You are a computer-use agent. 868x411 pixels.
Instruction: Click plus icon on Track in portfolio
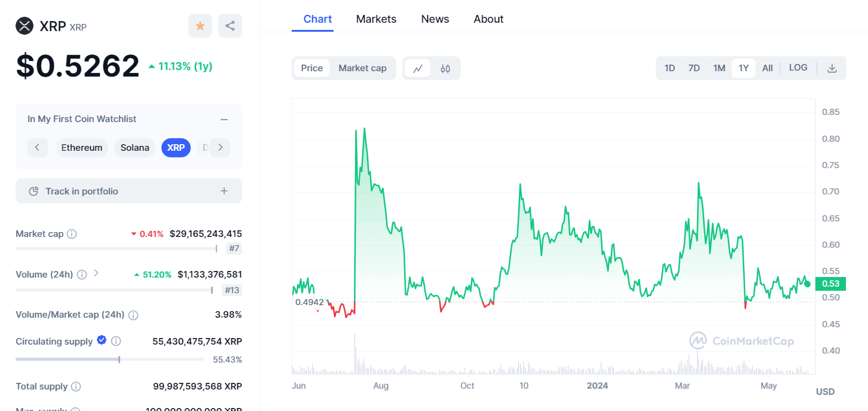click(224, 191)
